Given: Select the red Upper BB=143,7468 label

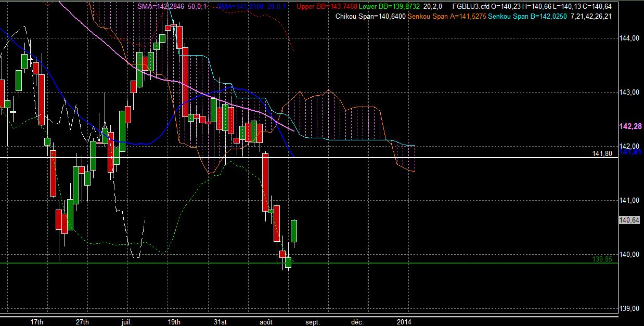Looking at the screenshot, I should [326, 7].
